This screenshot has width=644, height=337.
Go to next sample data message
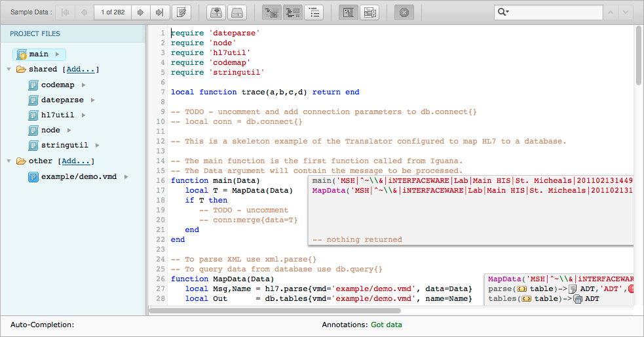(140, 12)
